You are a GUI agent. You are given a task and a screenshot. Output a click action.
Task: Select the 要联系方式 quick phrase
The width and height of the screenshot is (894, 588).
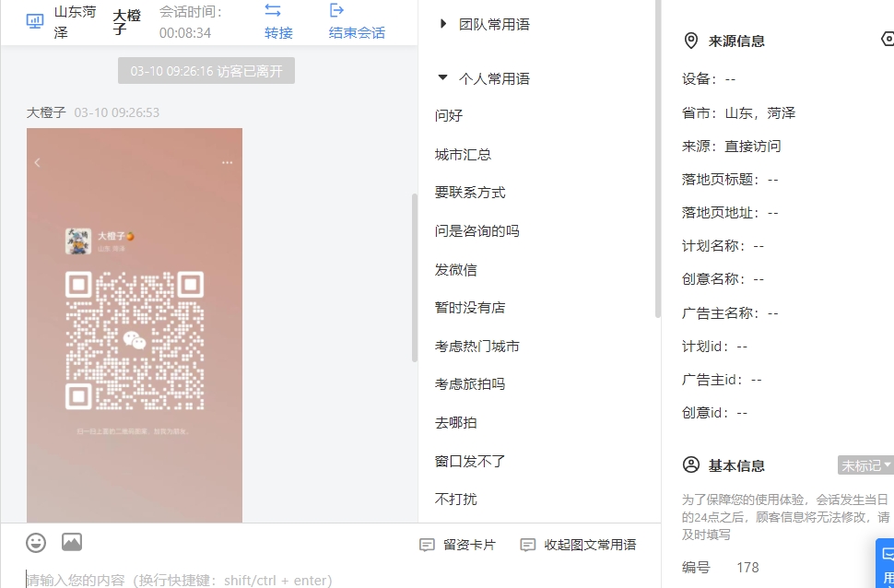(470, 193)
